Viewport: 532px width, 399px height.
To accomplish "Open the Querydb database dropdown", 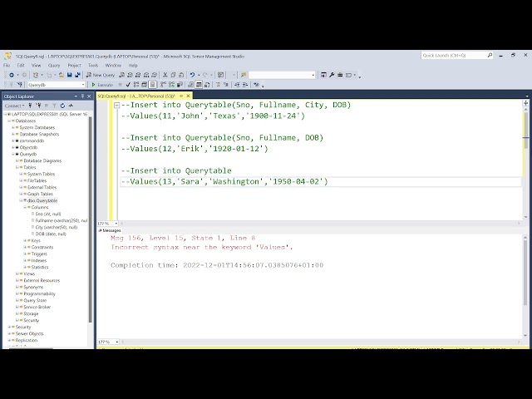I will [83, 85].
